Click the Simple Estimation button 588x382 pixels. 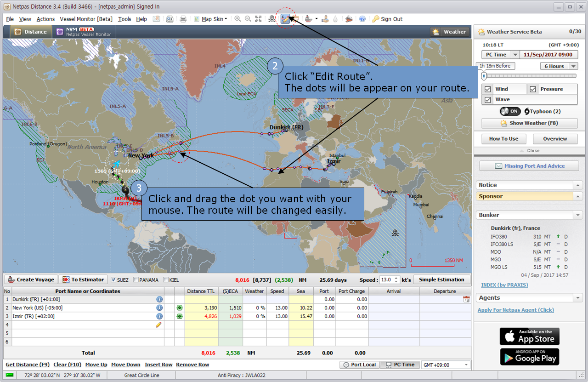pyautogui.click(x=442, y=279)
